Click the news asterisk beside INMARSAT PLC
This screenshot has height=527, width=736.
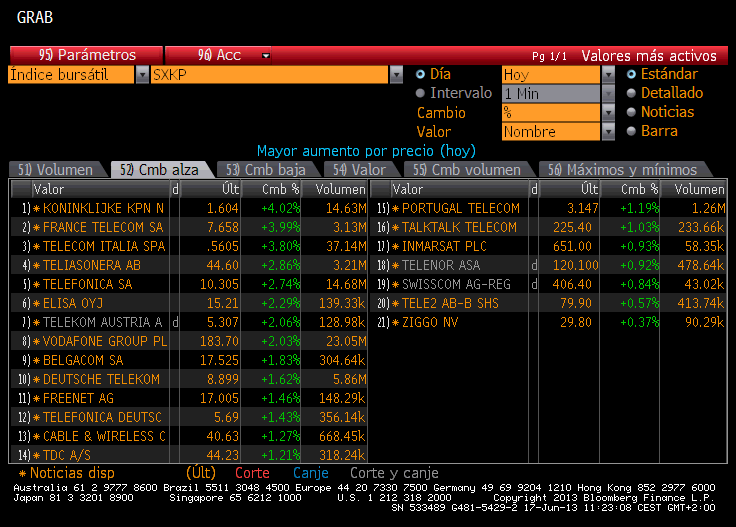pos(396,246)
